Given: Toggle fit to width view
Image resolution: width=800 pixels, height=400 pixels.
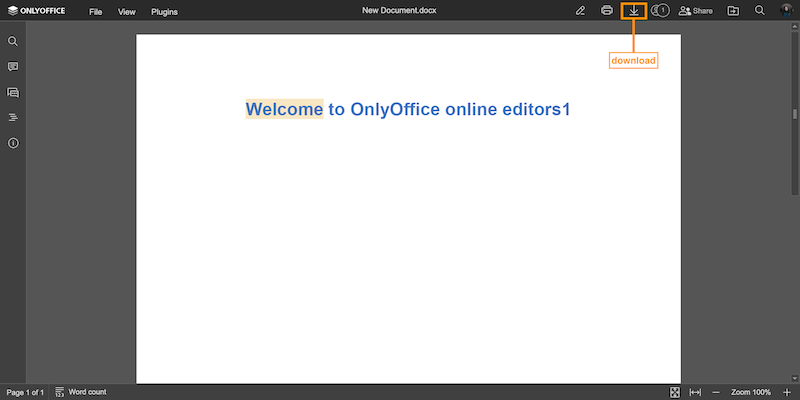Looking at the screenshot, I should coord(695,392).
